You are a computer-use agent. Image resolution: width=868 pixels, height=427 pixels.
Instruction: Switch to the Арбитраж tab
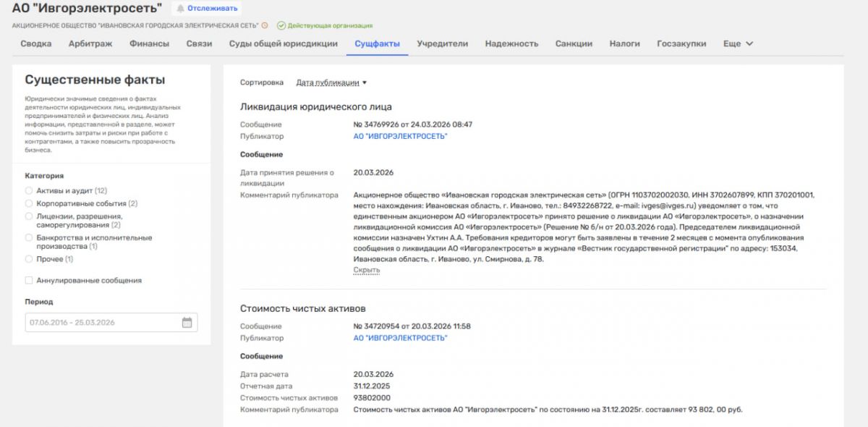click(90, 43)
